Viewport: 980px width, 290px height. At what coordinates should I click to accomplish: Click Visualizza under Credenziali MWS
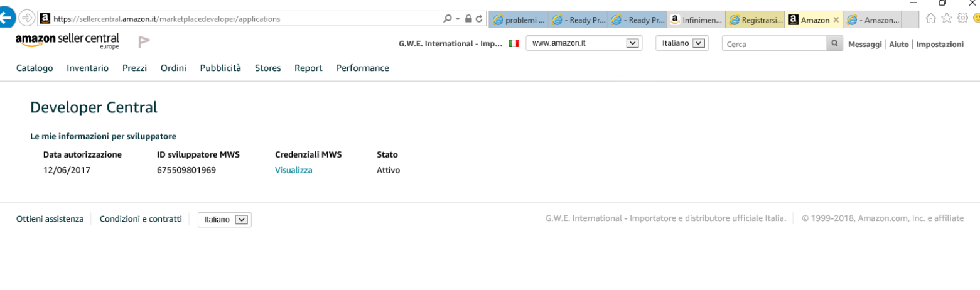[293, 170]
